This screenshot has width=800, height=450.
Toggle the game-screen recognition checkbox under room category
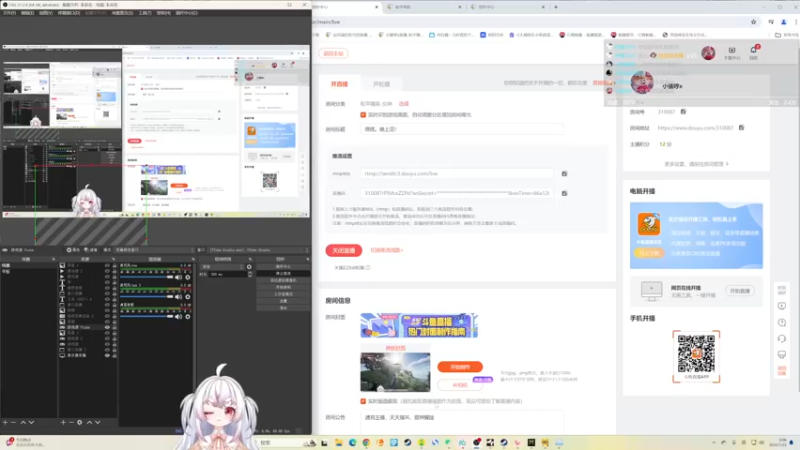(x=363, y=115)
